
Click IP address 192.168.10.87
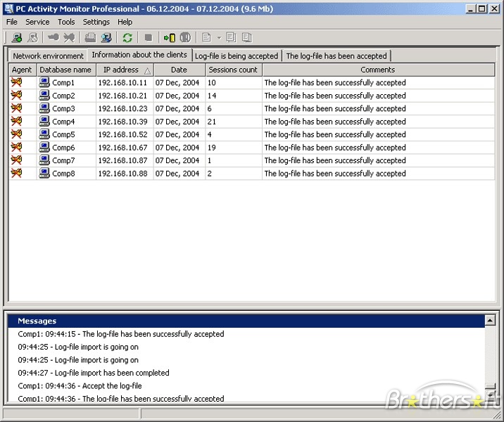coord(122,160)
